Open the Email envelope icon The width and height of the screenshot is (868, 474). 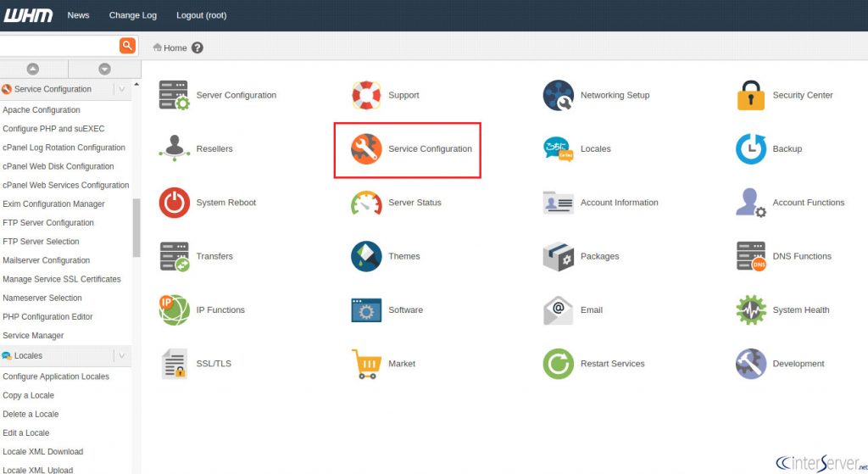tap(558, 310)
